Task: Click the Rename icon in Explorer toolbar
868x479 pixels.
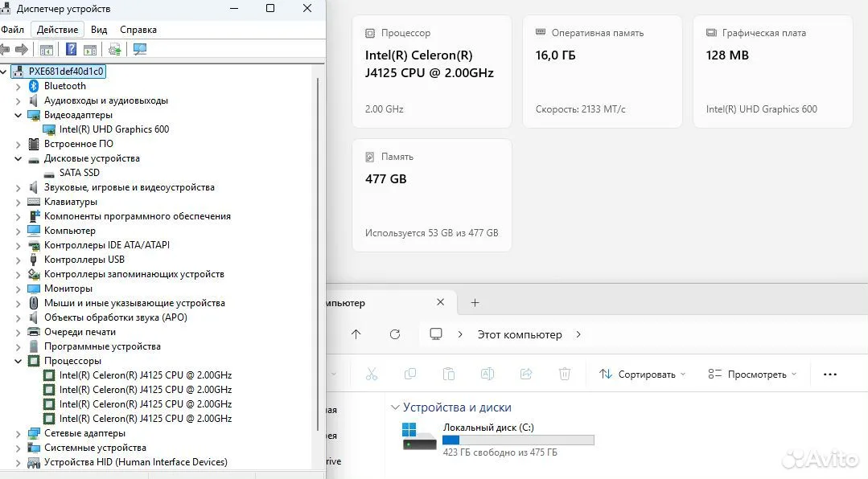Action: pos(487,375)
